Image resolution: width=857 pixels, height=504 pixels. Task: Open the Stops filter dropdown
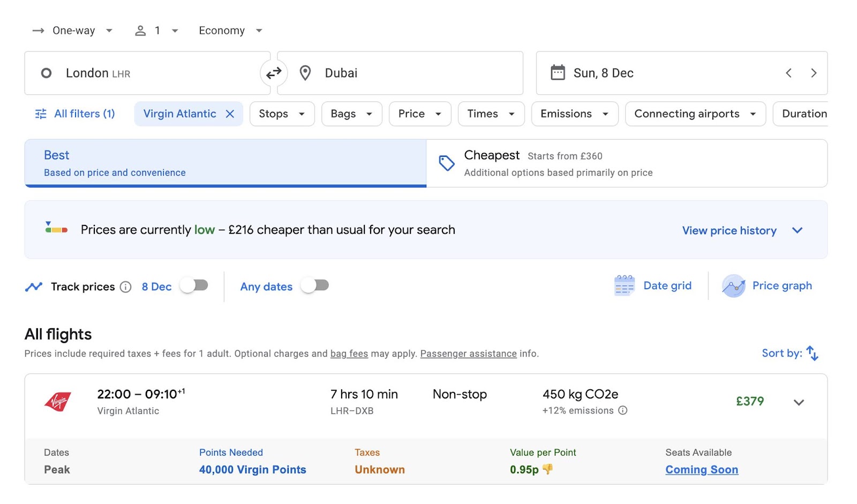(x=282, y=114)
